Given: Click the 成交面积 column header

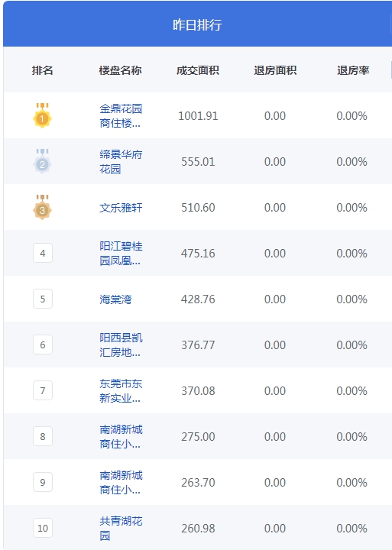Looking at the screenshot, I should point(198,70).
